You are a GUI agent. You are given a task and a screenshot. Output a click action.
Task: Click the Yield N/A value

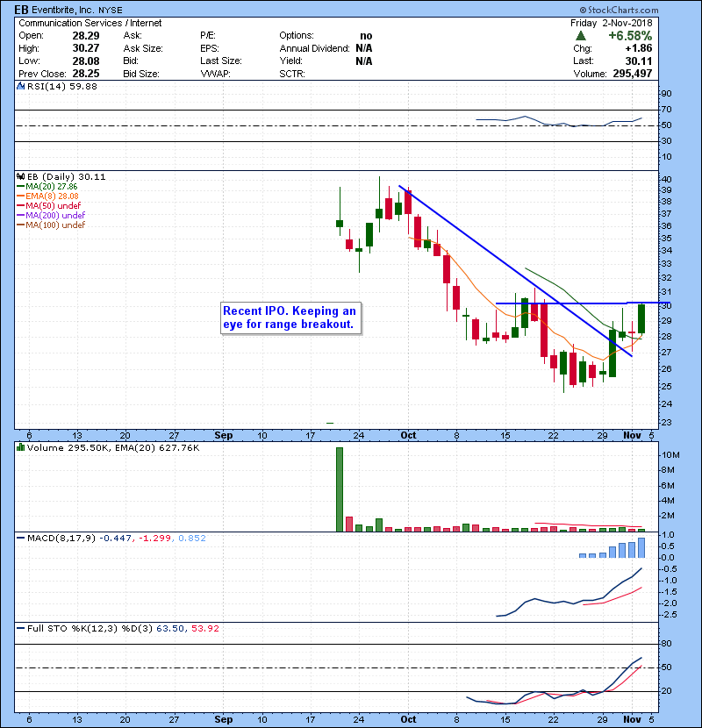tap(364, 61)
